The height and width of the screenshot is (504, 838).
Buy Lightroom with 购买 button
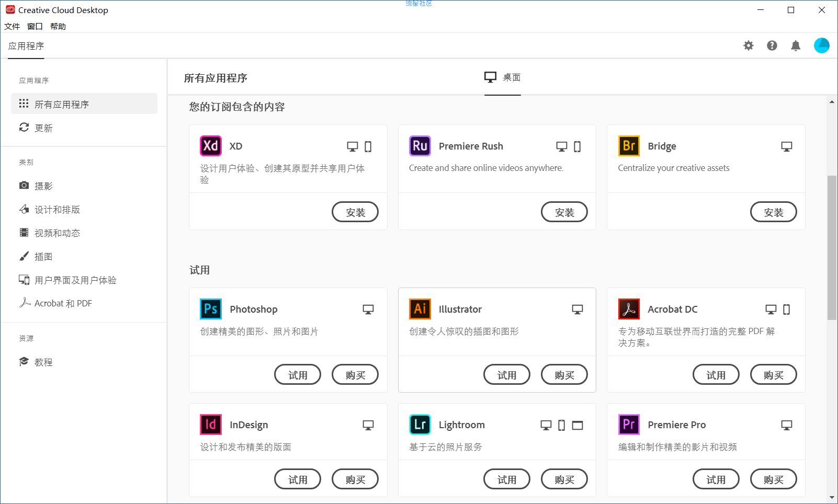(564, 479)
